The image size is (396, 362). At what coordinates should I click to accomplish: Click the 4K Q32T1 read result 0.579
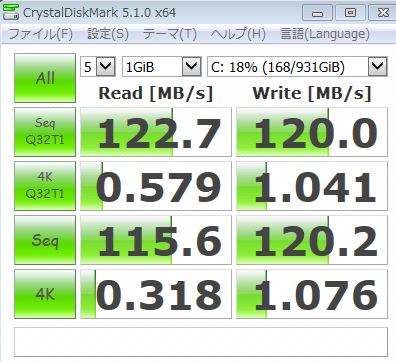[x=156, y=186]
